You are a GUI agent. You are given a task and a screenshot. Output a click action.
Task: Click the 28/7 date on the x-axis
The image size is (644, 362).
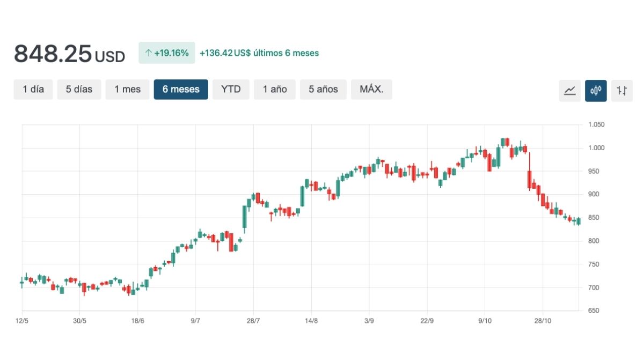click(253, 321)
